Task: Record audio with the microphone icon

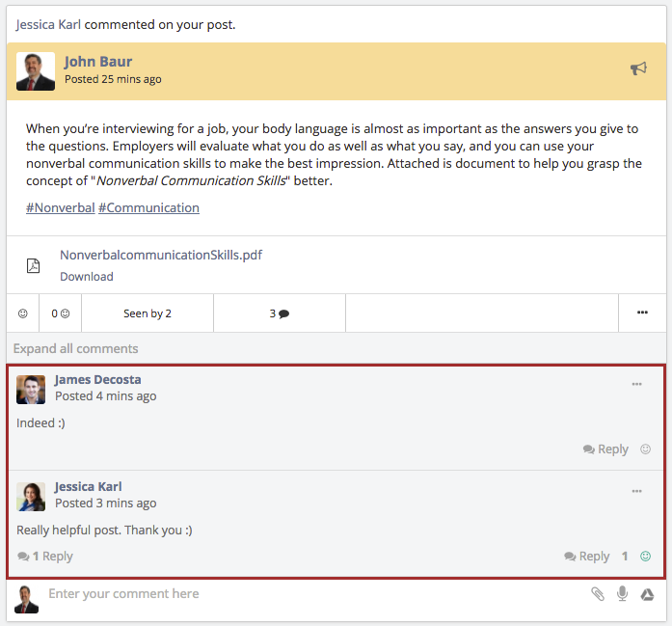Action: point(622,593)
